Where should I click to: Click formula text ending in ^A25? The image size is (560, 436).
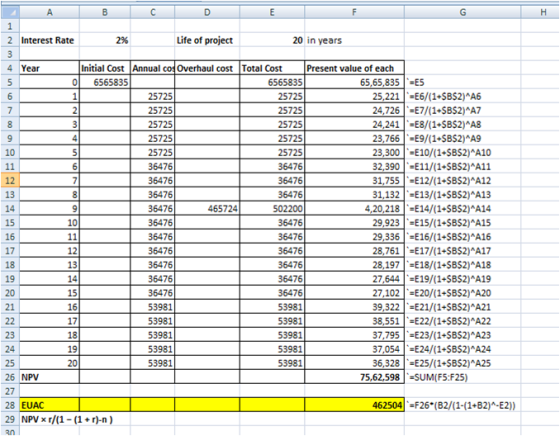pos(449,363)
